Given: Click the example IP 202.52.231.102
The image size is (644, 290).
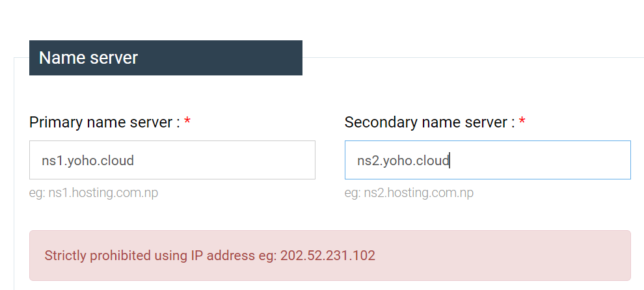Looking at the screenshot, I should point(328,256).
